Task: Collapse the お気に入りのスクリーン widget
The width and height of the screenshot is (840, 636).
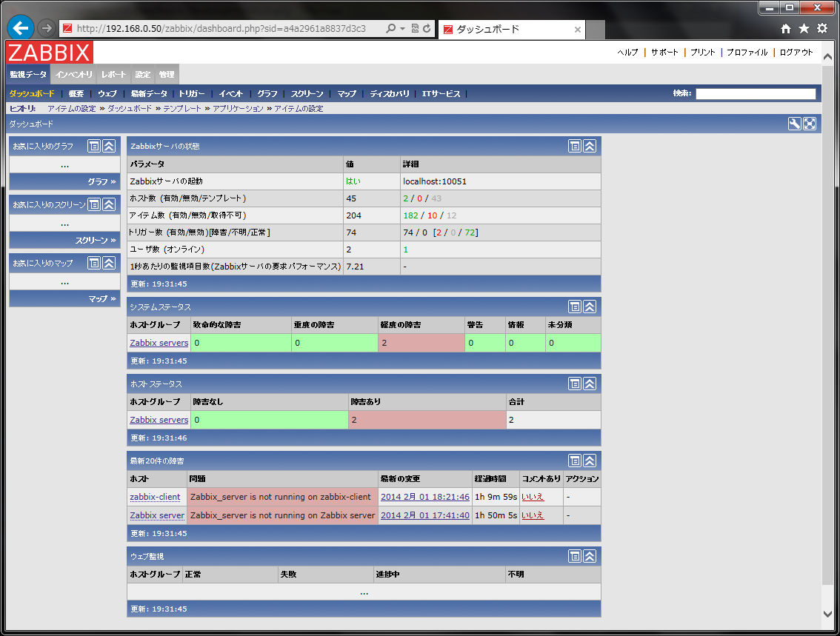Action: tap(109, 204)
